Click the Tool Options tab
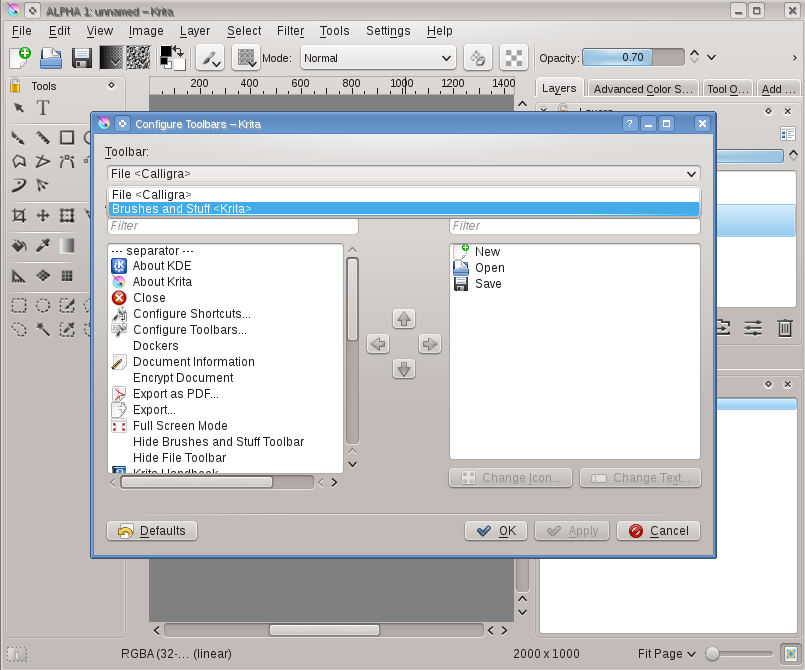Image resolution: width=805 pixels, height=670 pixels. 728,89
